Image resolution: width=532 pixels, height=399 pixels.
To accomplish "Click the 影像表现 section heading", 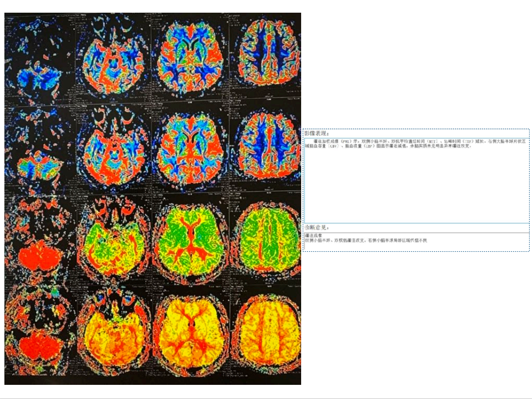I will tap(317, 133).
